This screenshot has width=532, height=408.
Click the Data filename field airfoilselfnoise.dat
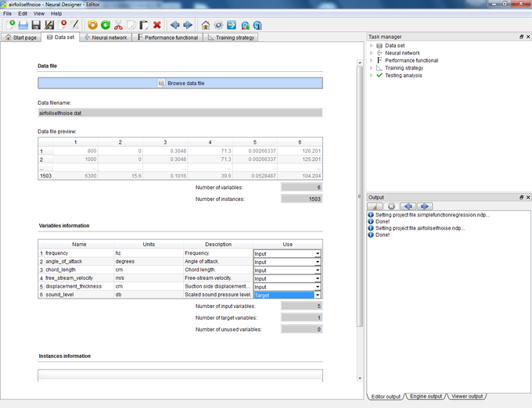pyautogui.click(x=180, y=113)
